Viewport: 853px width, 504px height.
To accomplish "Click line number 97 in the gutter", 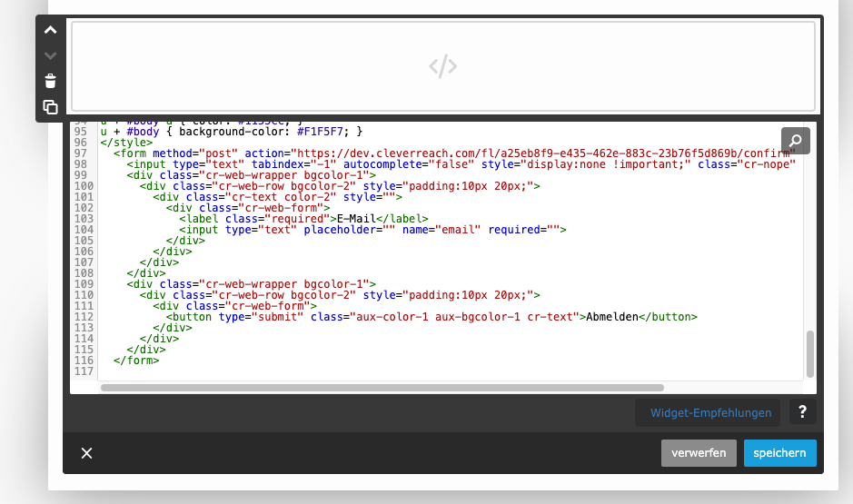I will (x=81, y=153).
